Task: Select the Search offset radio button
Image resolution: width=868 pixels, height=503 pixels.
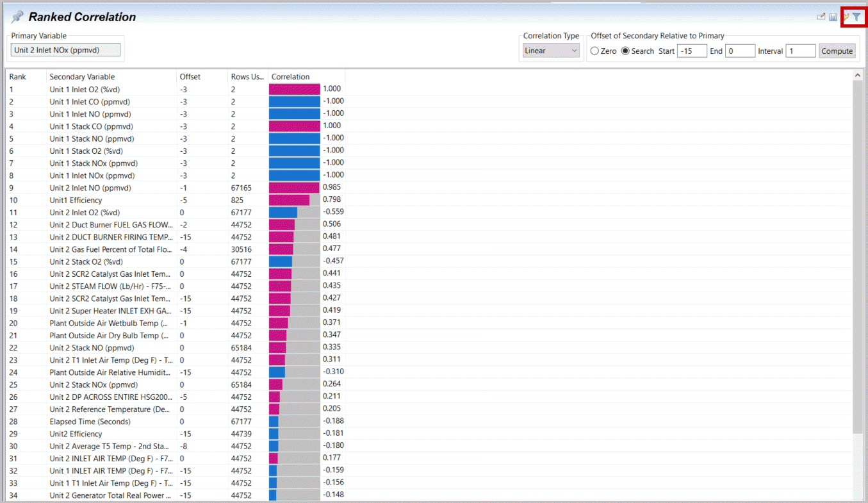Action: tap(625, 51)
